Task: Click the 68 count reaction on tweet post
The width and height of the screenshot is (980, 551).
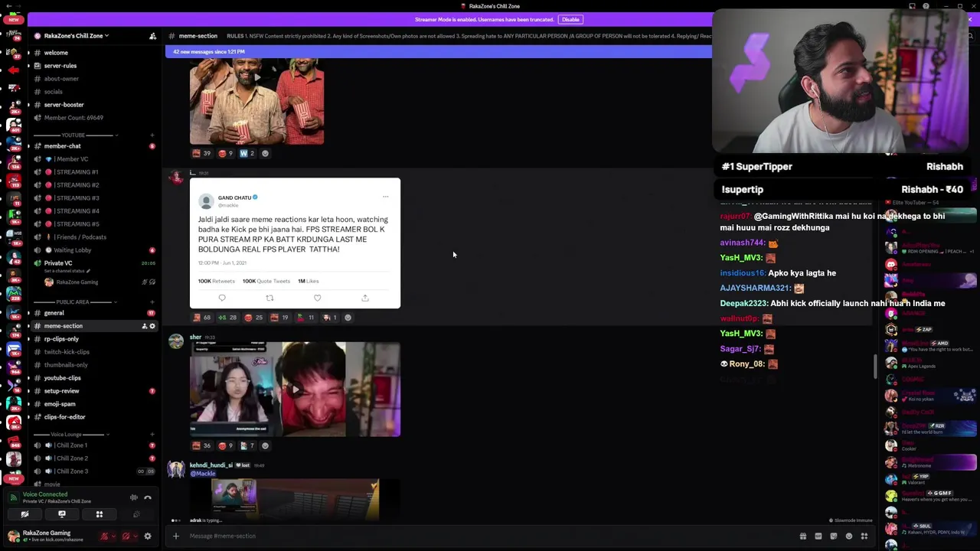Action: [x=201, y=318]
